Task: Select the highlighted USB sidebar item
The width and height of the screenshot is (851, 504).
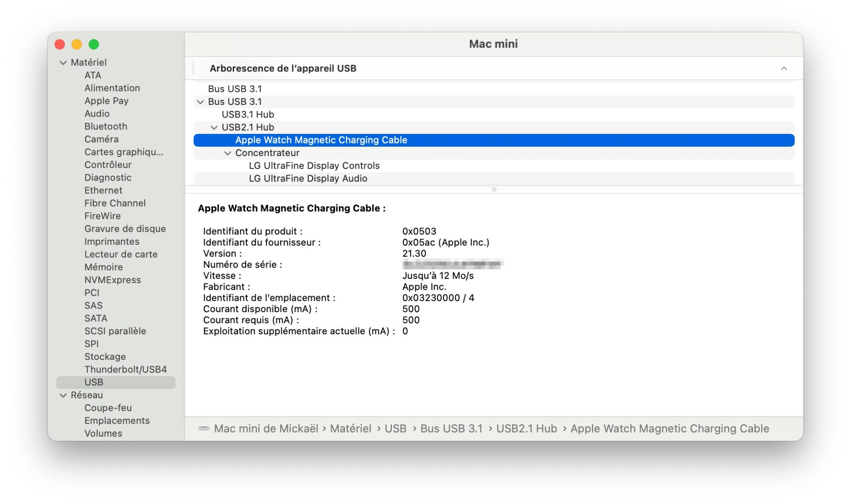Action: (x=116, y=383)
